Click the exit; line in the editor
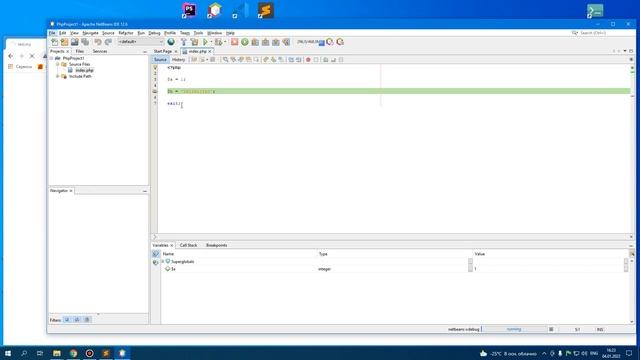Screen dimensions: 640x360 175,104
